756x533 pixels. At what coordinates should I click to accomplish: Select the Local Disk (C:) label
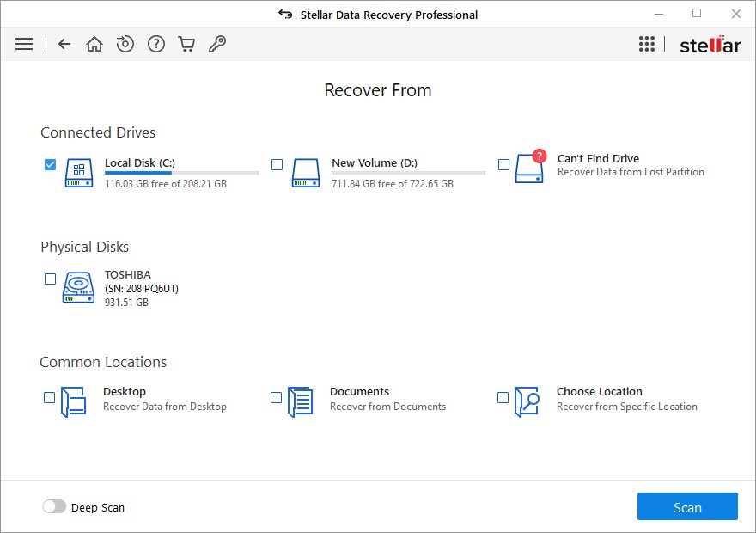[140, 163]
